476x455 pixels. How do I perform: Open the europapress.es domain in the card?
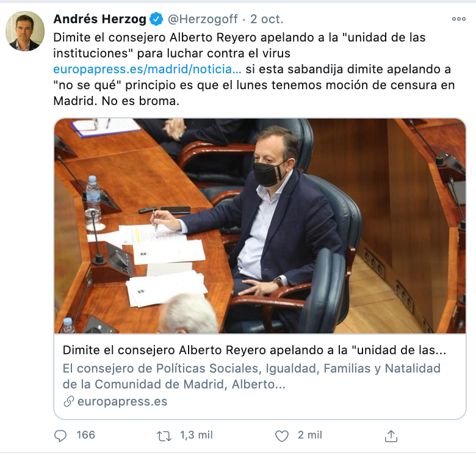[122, 401]
